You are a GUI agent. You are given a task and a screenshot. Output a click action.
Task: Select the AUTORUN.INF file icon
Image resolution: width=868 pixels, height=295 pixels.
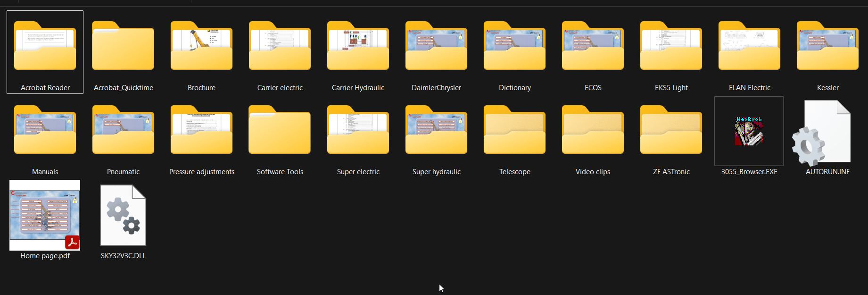click(x=822, y=132)
